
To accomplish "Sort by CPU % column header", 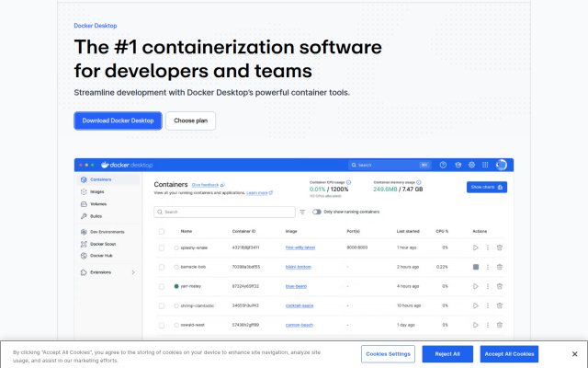I will [x=442, y=231].
